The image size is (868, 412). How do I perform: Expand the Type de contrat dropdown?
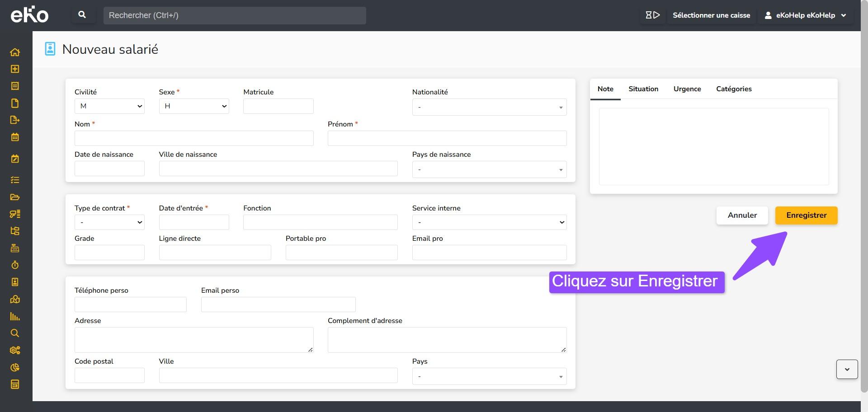(109, 222)
